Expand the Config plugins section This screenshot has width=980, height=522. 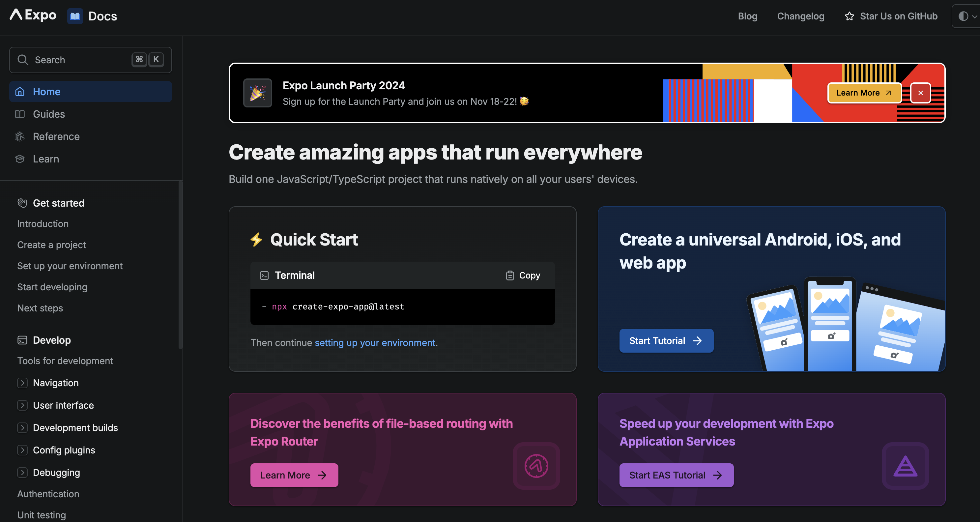pyautogui.click(x=22, y=450)
